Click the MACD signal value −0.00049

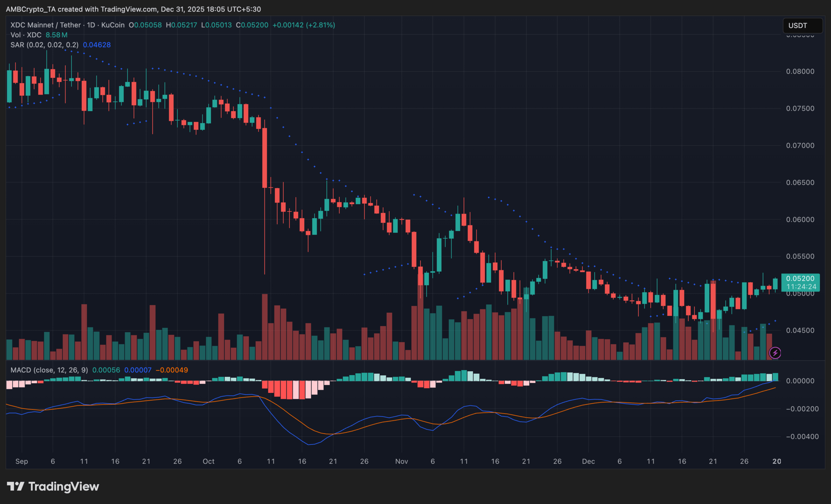pos(171,370)
